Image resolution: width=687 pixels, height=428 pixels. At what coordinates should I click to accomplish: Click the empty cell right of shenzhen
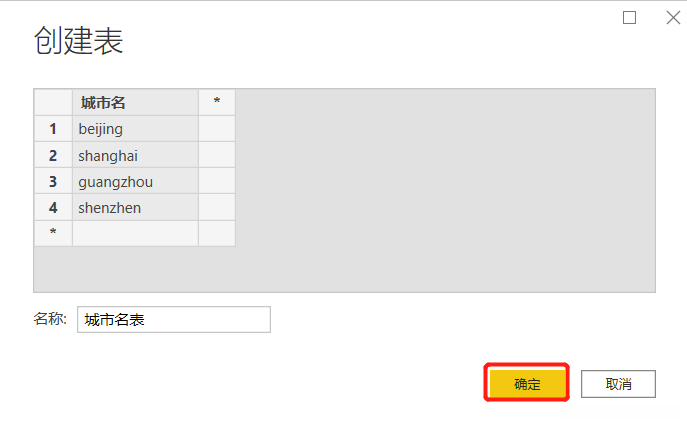pos(217,207)
